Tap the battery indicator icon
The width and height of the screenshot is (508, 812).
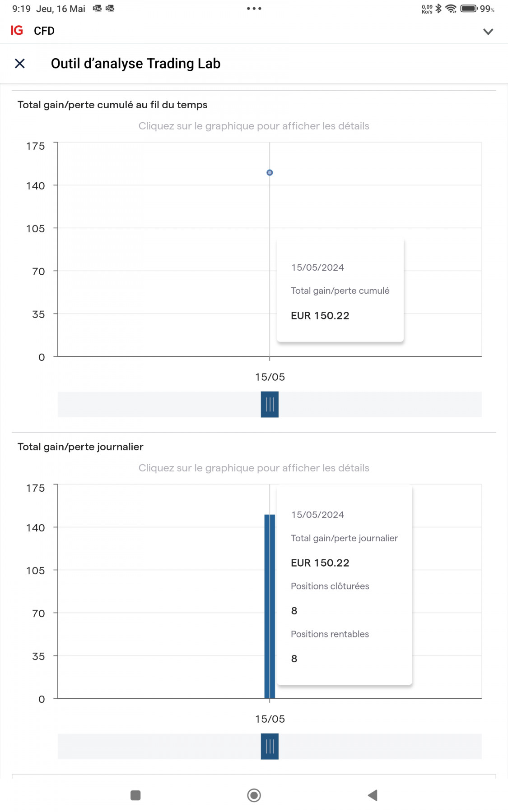(x=469, y=9)
